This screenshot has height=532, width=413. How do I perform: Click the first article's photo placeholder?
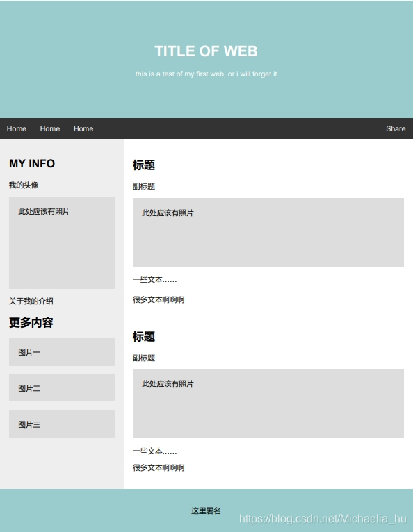coord(268,233)
